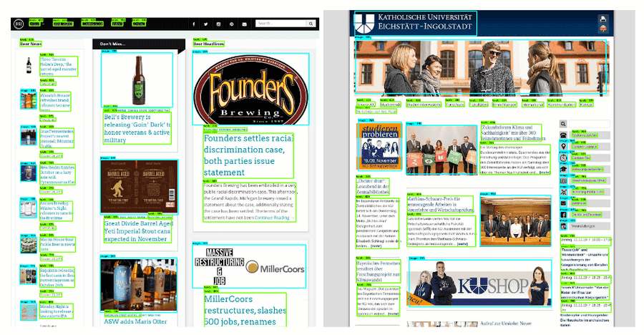The image size is (644, 335).
Task: Open the Fakultäten menu item
Action: (x=479, y=105)
